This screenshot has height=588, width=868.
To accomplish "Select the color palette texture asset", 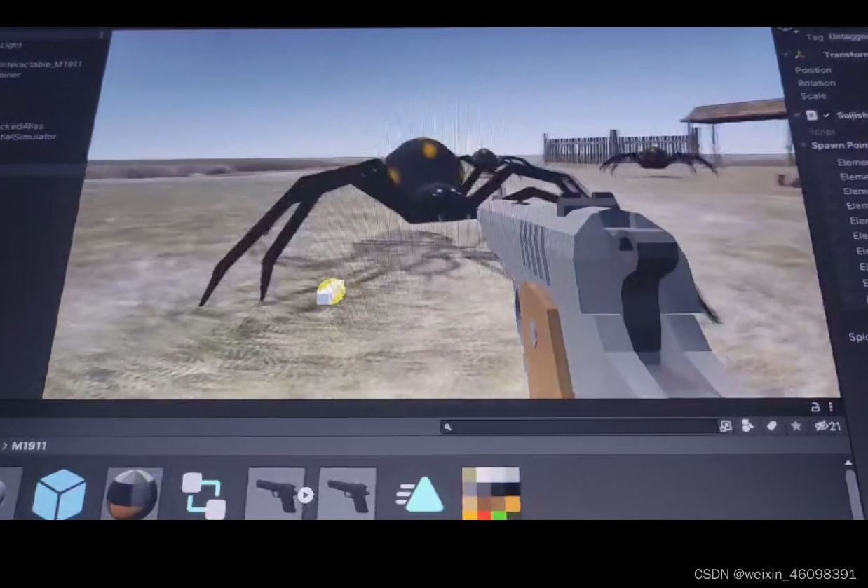I will (491, 494).
